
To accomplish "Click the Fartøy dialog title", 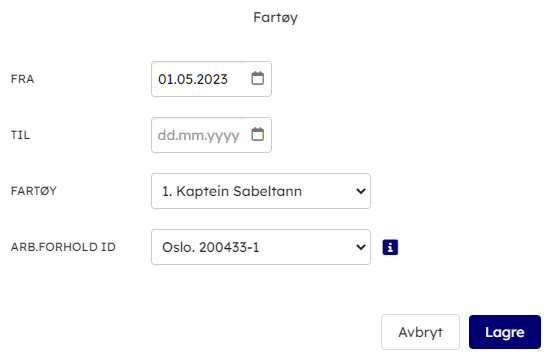I will click(x=276, y=17).
